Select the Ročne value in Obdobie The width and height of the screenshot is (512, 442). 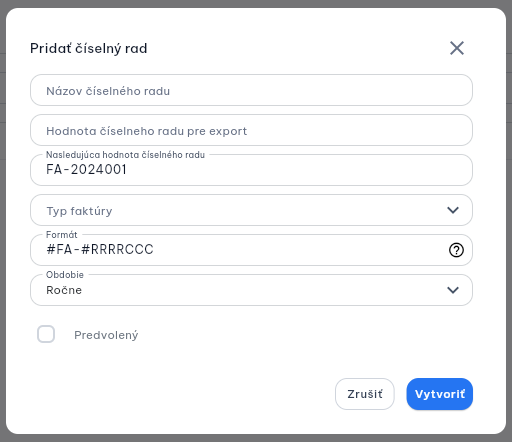(64, 290)
